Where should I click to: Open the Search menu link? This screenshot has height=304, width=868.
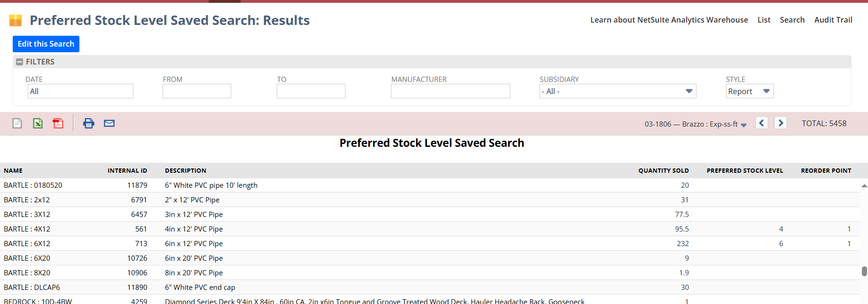click(792, 20)
